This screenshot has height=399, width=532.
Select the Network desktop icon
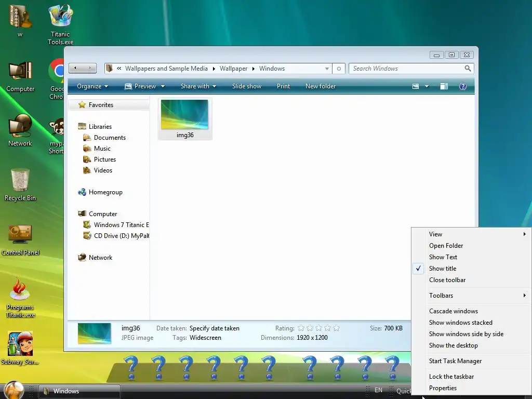tap(20, 130)
